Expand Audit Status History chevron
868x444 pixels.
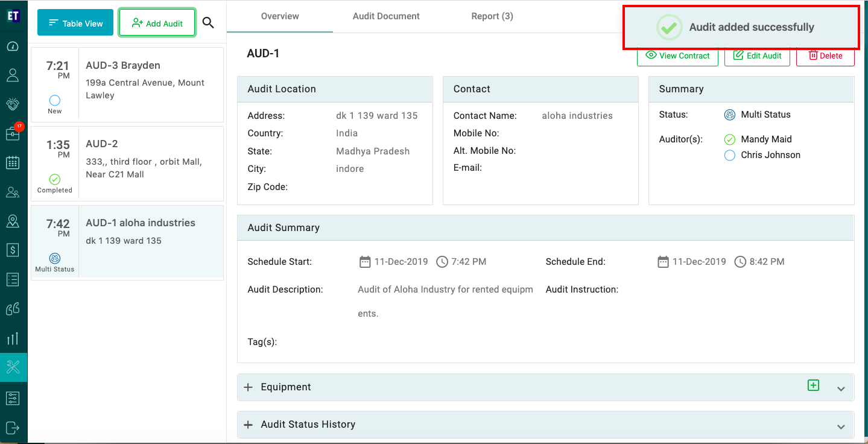click(x=841, y=427)
